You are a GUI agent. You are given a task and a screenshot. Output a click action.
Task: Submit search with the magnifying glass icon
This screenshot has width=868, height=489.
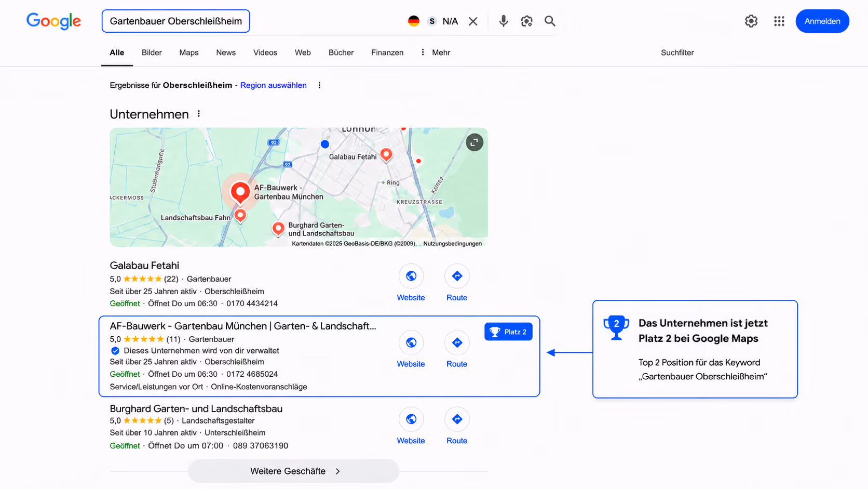[x=550, y=21]
